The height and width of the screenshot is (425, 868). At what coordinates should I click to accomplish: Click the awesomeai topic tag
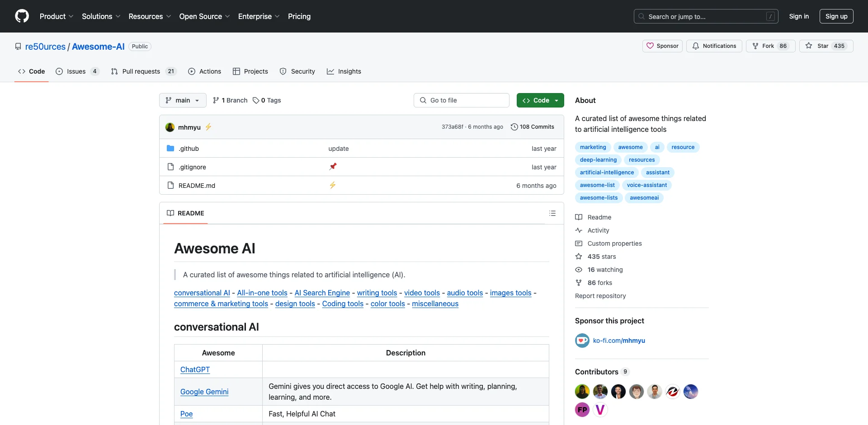[x=644, y=198]
